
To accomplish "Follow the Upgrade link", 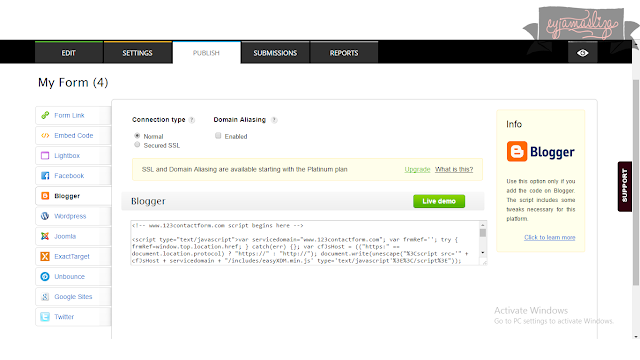I will pos(417,169).
